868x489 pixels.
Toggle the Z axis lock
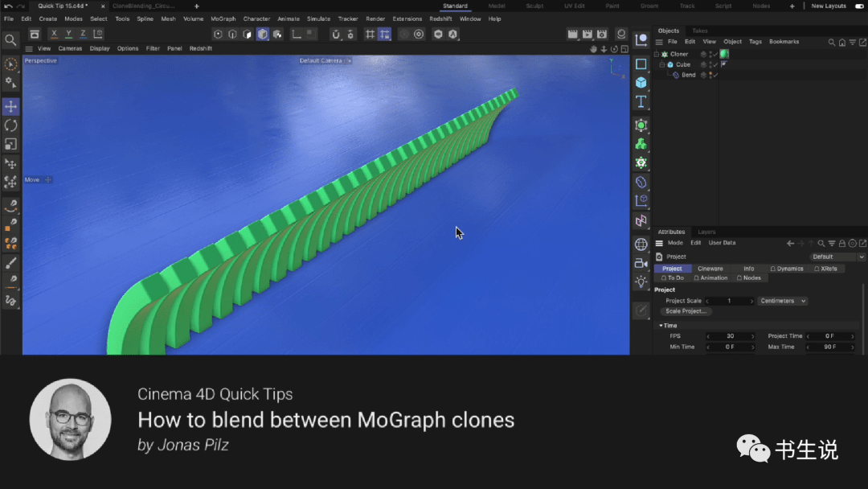coord(83,34)
